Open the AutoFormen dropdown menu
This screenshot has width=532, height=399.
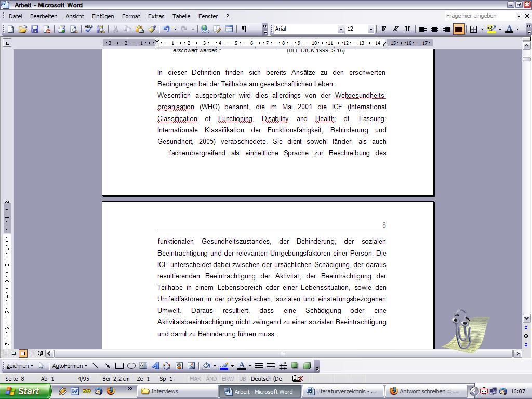tap(70, 366)
